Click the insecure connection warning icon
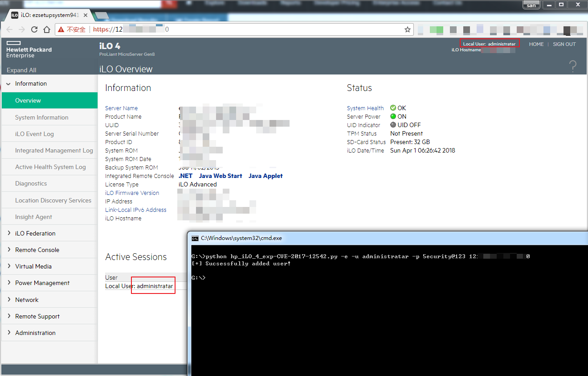 (x=61, y=29)
